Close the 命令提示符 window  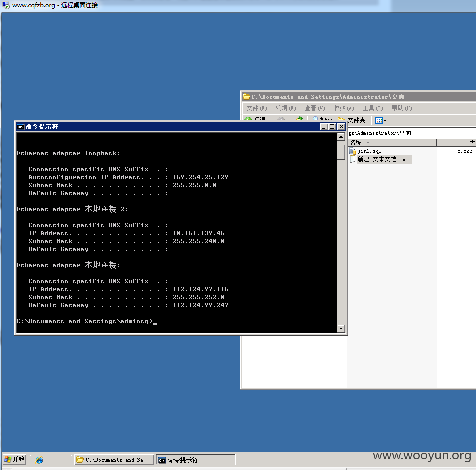pos(341,127)
